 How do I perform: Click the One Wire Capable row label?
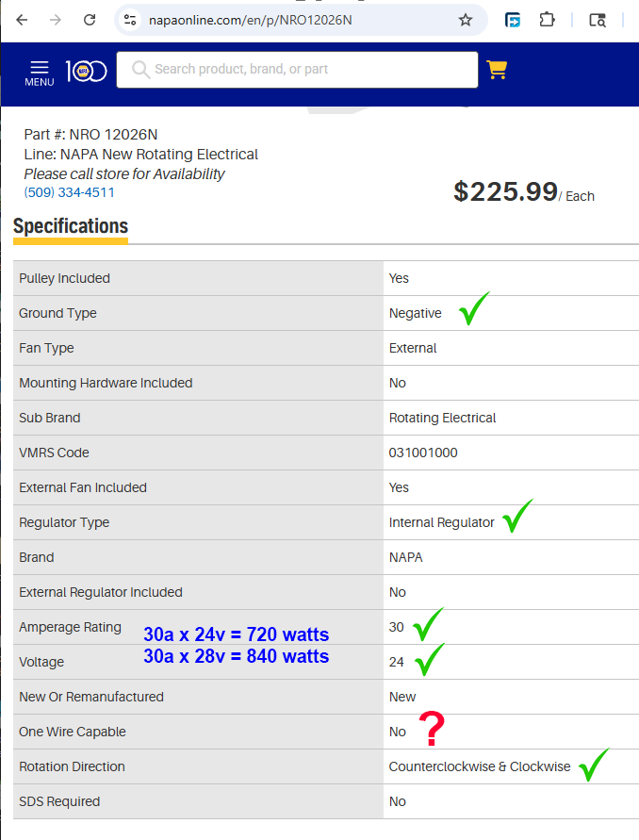pyautogui.click(x=73, y=732)
